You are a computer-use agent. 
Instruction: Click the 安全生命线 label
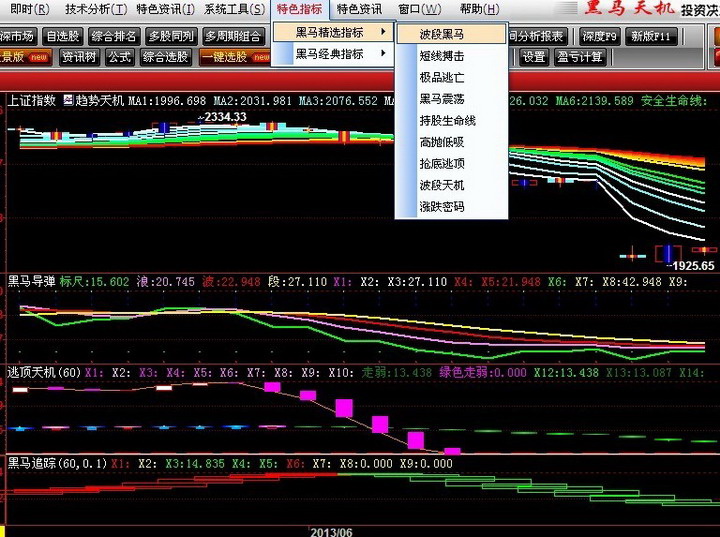(674, 101)
